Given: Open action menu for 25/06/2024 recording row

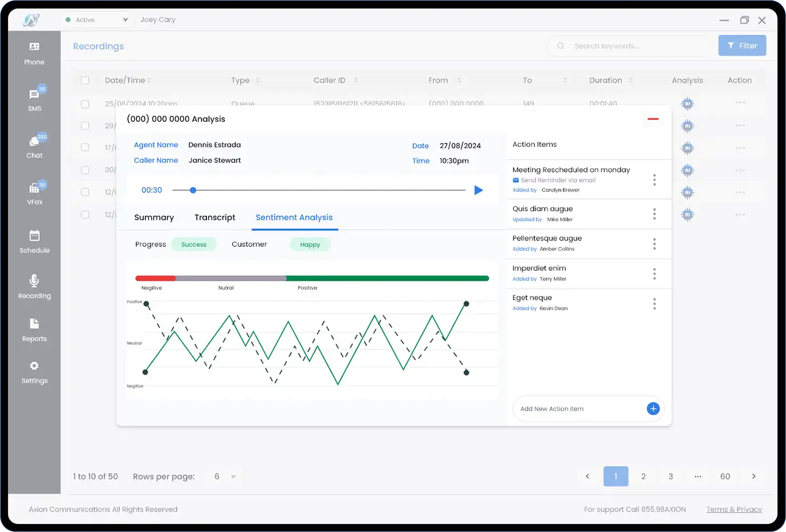Looking at the screenshot, I should (x=740, y=103).
